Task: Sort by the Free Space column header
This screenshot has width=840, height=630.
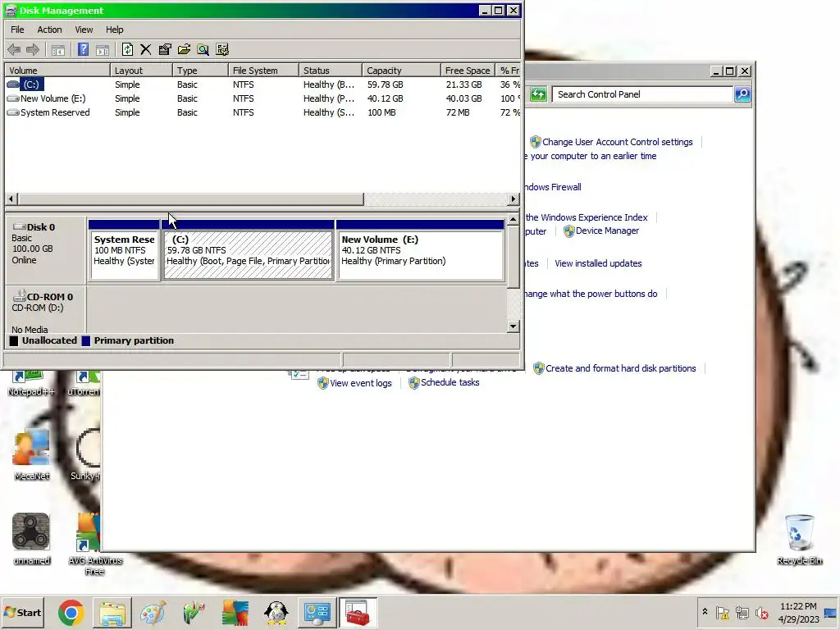Action: pos(468,71)
